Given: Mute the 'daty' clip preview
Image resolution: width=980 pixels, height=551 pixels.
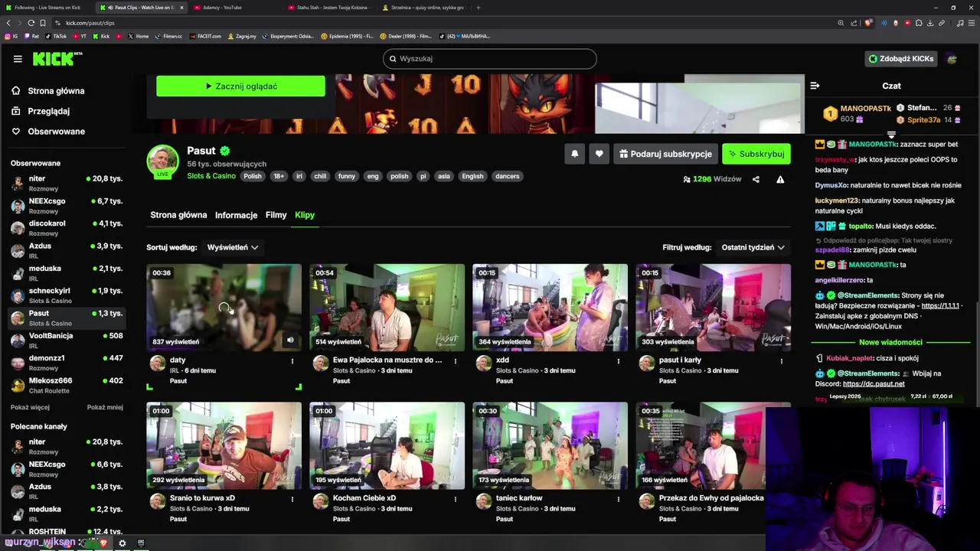Looking at the screenshot, I should (290, 341).
